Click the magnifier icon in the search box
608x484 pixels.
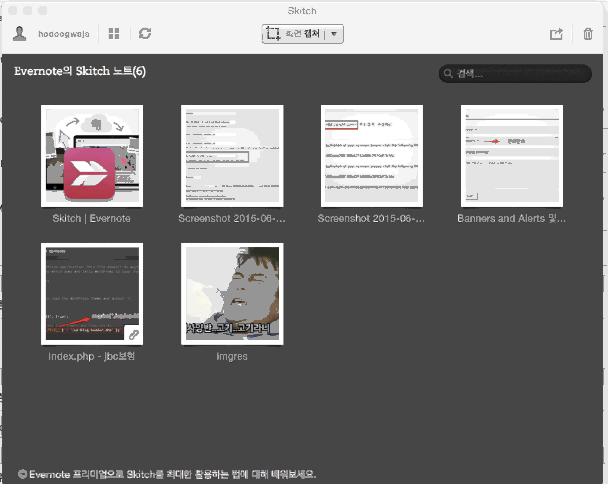pos(448,73)
